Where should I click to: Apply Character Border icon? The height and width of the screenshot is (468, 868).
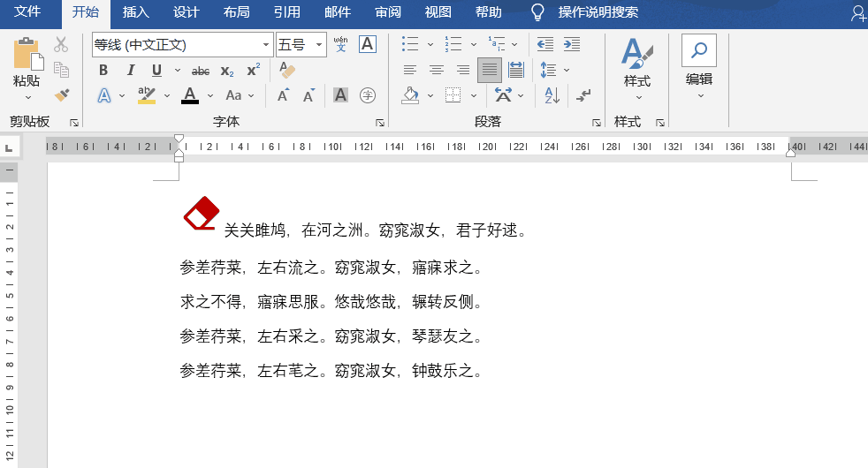click(368, 44)
